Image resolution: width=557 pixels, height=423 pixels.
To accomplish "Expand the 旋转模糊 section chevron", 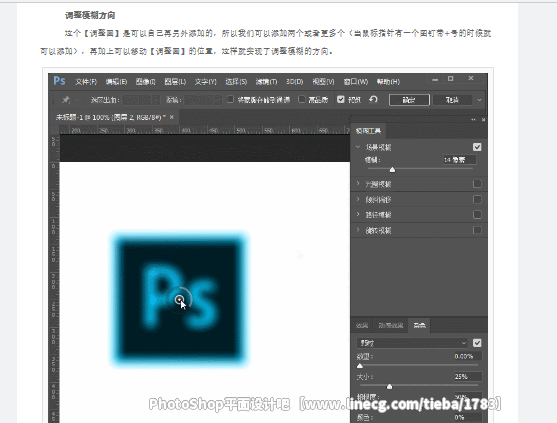I will coord(358,230).
